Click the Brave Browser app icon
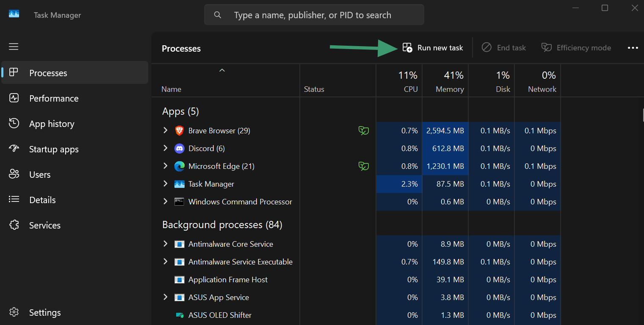Viewport: 644px width, 325px height. (179, 131)
